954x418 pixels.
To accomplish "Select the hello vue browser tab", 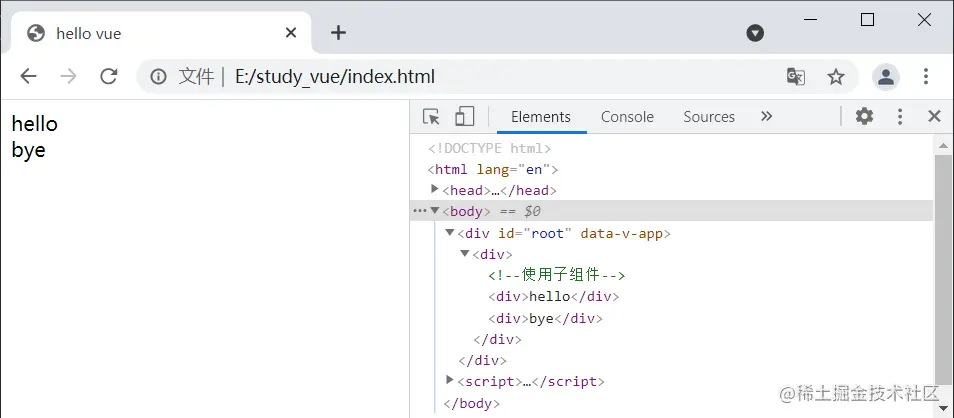I will (x=161, y=33).
